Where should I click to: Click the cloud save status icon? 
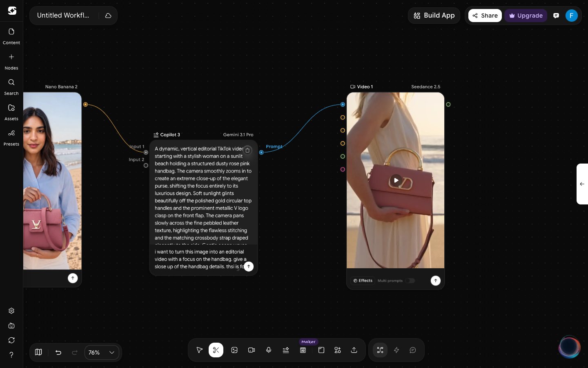coord(108,16)
